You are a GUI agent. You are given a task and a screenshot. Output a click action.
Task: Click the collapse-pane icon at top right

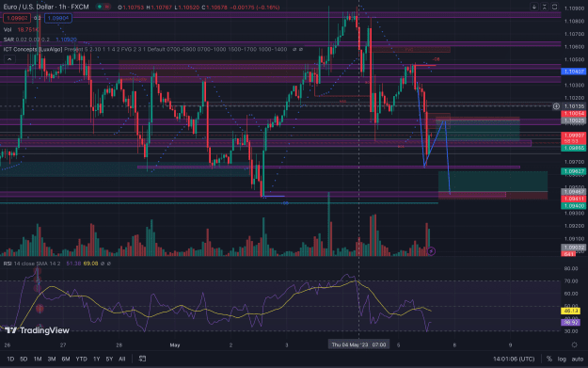[544, 7]
